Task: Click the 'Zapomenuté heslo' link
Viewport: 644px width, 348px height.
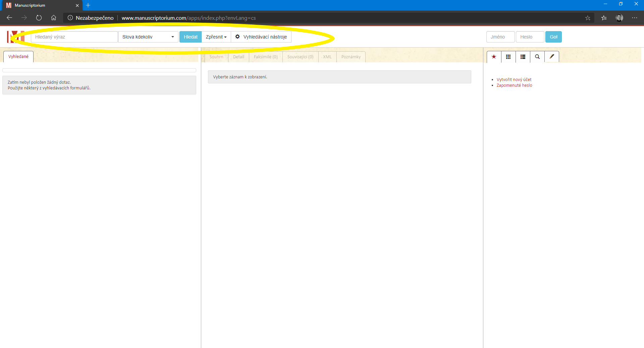Action: pyautogui.click(x=514, y=85)
